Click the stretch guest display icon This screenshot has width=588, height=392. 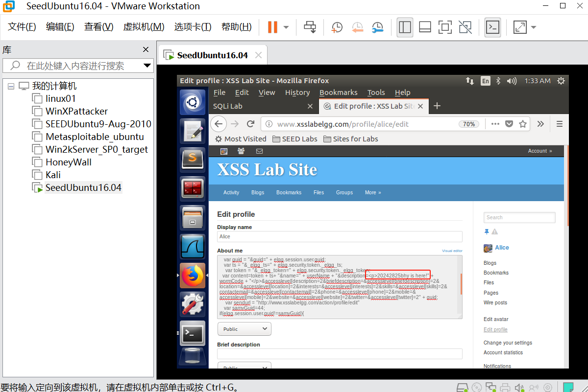point(519,27)
